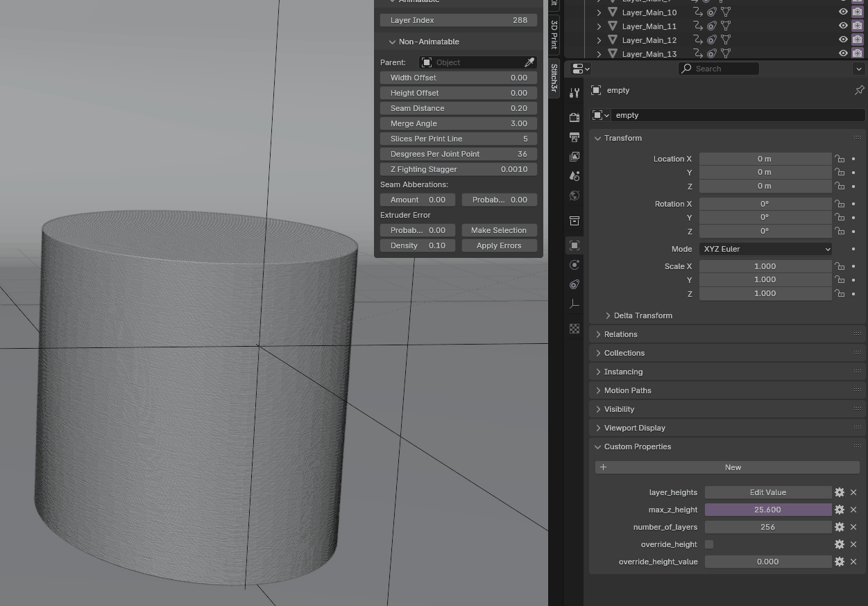Image resolution: width=868 pixels, height=606 pixels.
Task: Open the Render properties tab
Action: coord(575,118)
